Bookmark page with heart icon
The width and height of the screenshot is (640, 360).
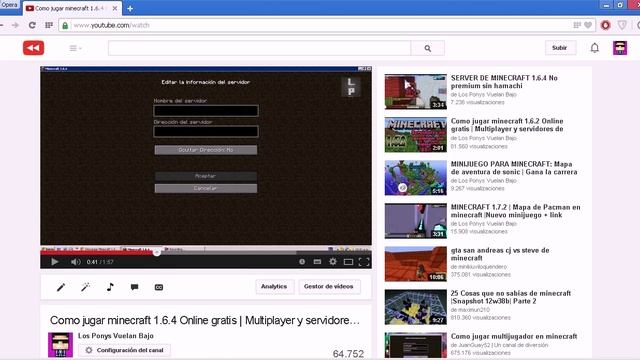tap(588, 25)
